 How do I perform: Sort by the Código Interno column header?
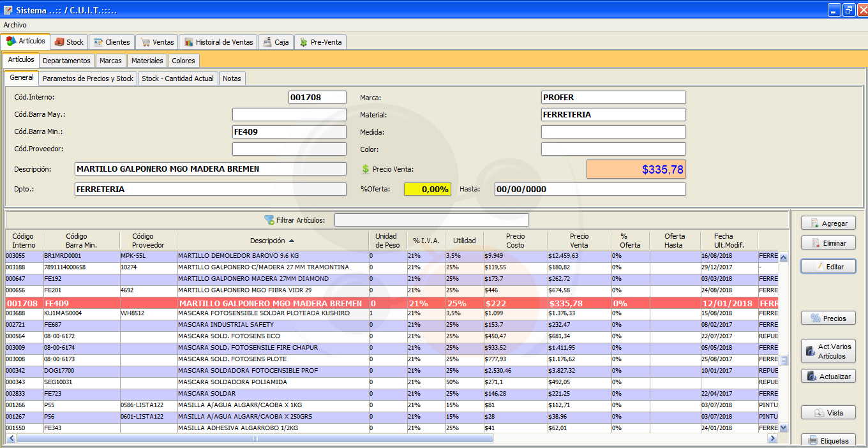coord(24,241)
